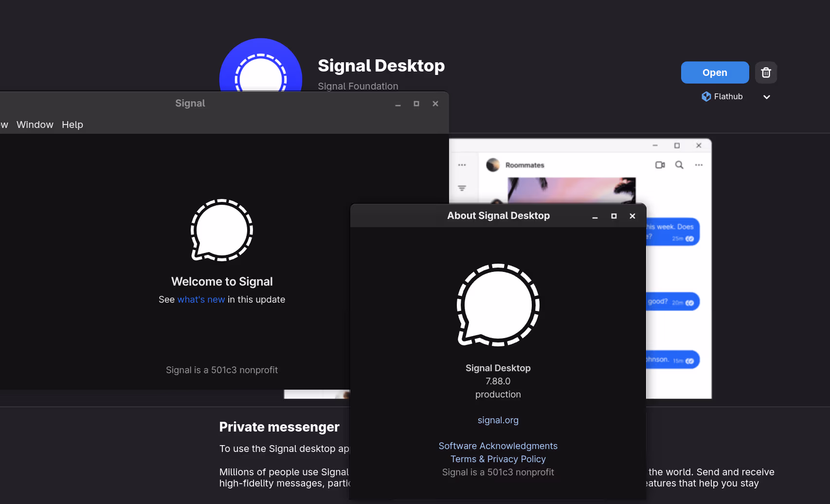This screenshot has width=830, height=504.
Task: Click the "Welcome to Signal" heading
Action: tap(222, 282)
